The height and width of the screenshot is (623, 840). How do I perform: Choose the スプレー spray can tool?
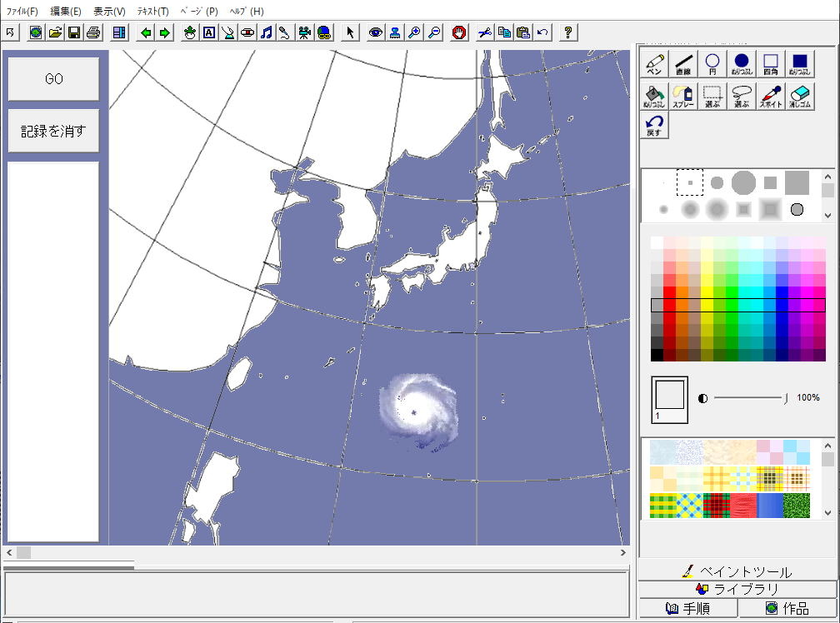pyautogui.click(x=683, y=97)
